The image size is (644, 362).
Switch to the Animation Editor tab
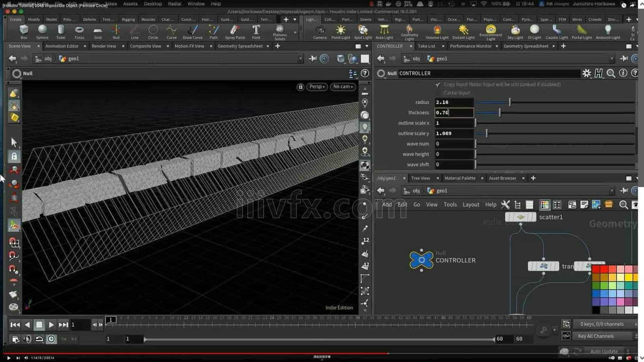click(x=62, y=46)
